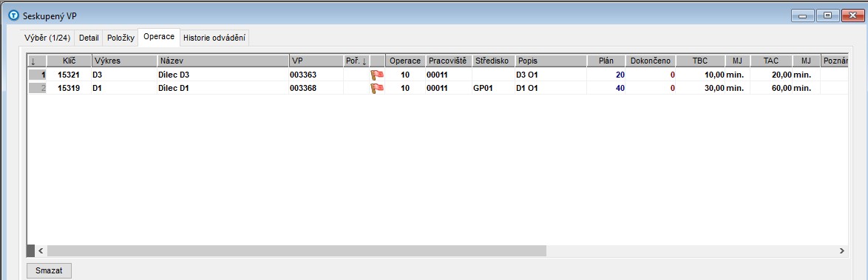Click the Pracoviště cell 00011 in D3 row
868x280 pixels.
[448, 74]
